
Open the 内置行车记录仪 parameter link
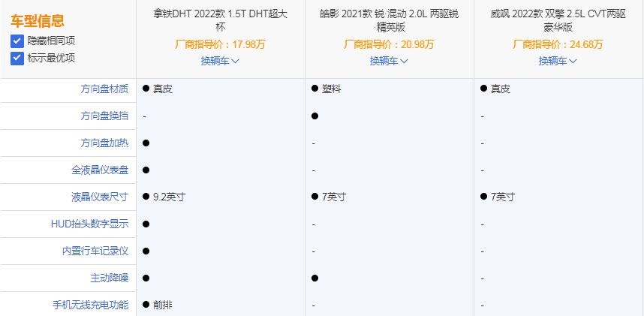[95, 251]
